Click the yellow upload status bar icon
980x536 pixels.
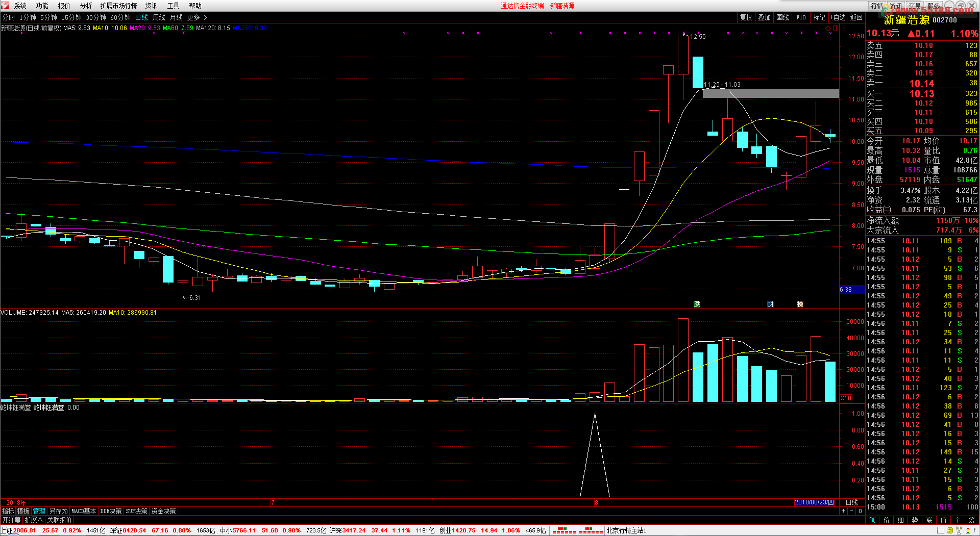(x=950, y=530)
